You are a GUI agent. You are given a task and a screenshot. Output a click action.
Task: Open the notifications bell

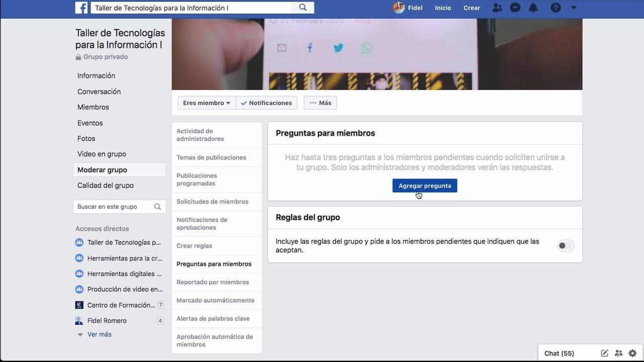tap(533, 8)
